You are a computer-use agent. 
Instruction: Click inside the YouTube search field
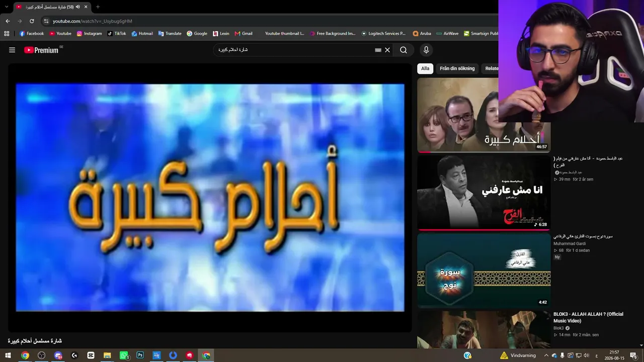pos(294,50)
